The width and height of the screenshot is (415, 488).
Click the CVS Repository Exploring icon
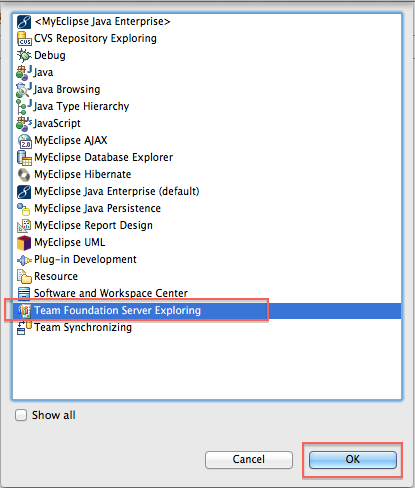[x=24, y=38]
